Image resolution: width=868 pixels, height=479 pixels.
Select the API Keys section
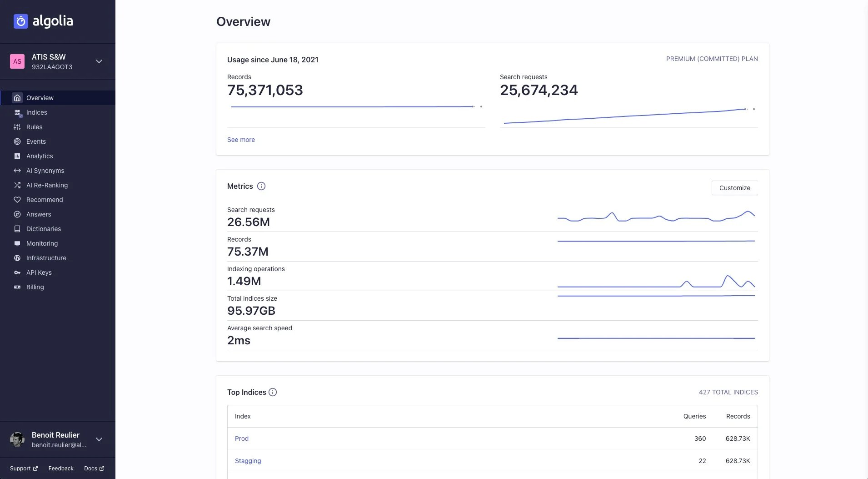coord(40,272)
